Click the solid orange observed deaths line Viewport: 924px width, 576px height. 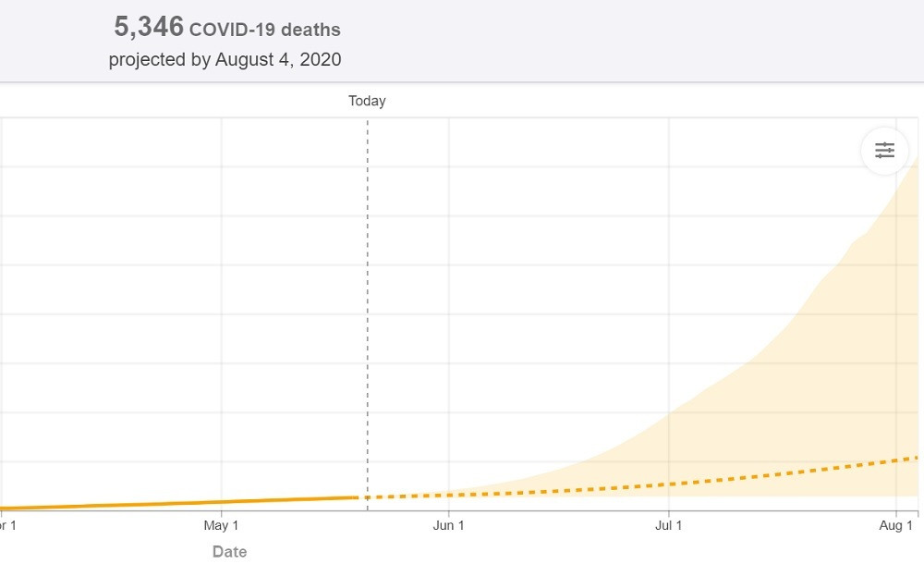[x=185, y=503]
